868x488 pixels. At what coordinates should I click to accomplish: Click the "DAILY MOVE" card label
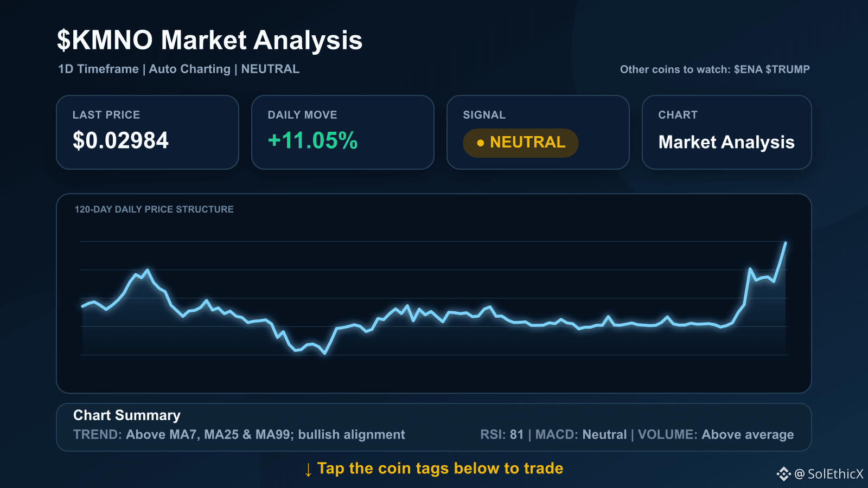pos(302,115)
